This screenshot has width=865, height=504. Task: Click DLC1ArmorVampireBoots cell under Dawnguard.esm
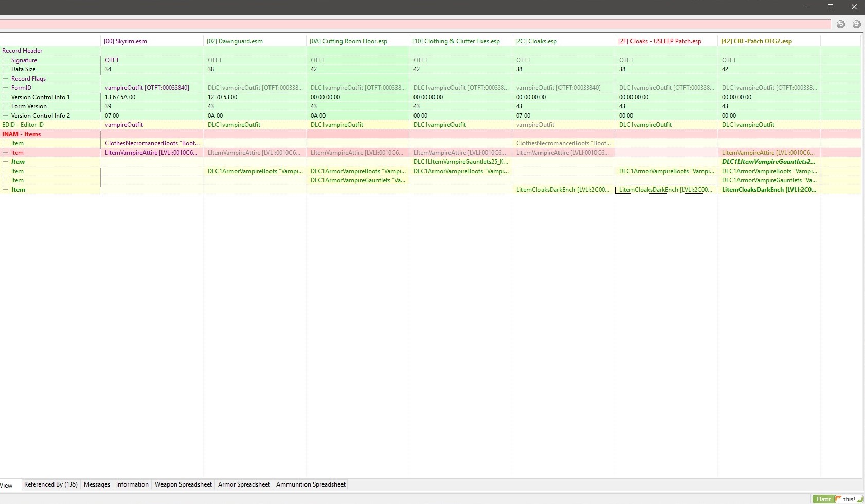[x=255, y=171]
